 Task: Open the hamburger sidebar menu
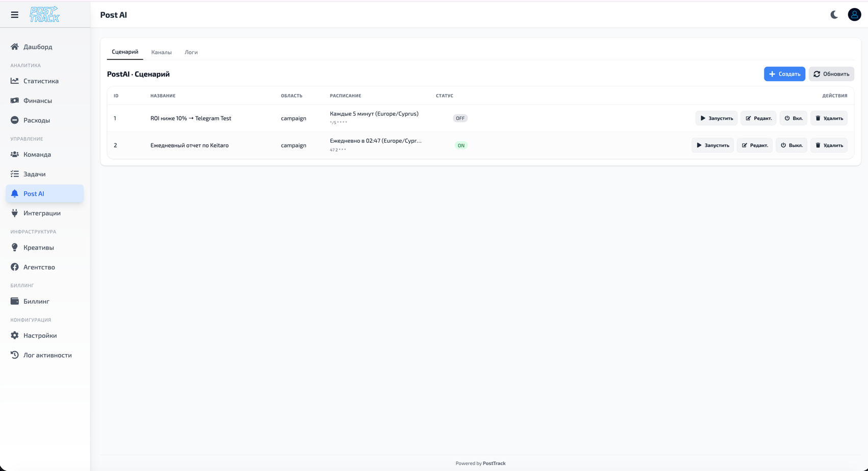point(14,15)
